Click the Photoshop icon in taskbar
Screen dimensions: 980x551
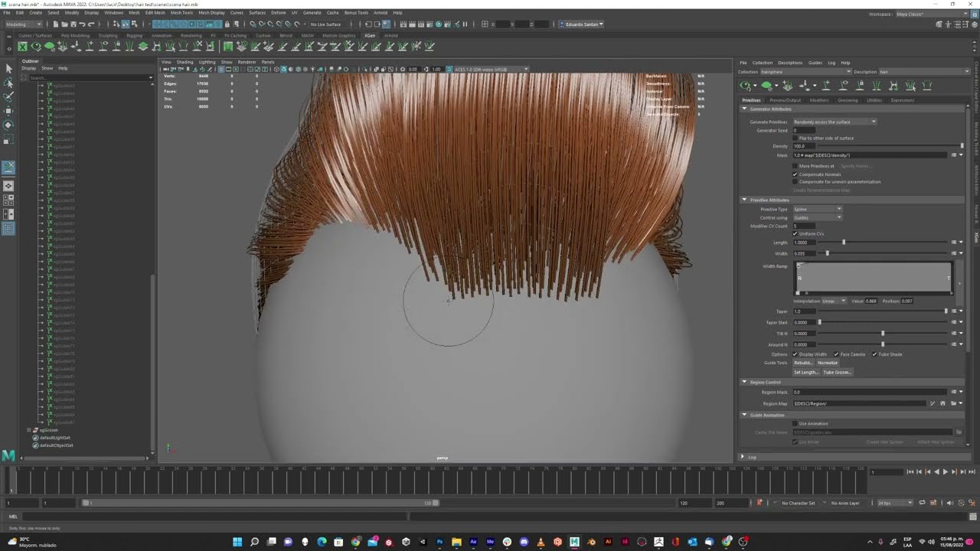(x=439, y=542)
